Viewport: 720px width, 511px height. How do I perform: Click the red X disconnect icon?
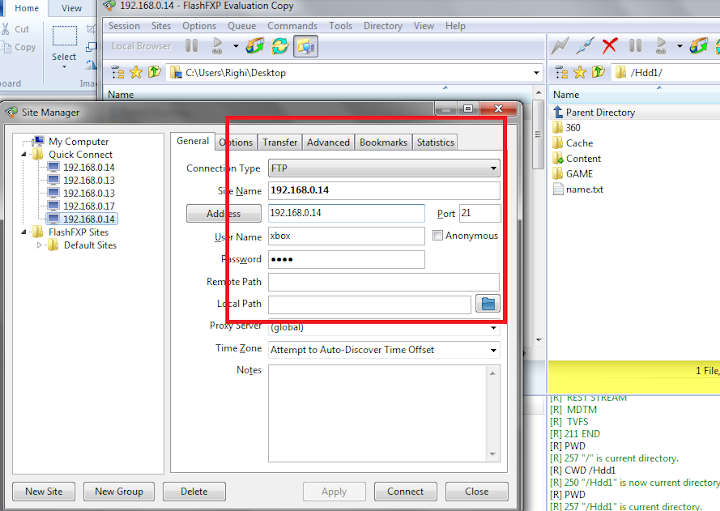(610, 46)
